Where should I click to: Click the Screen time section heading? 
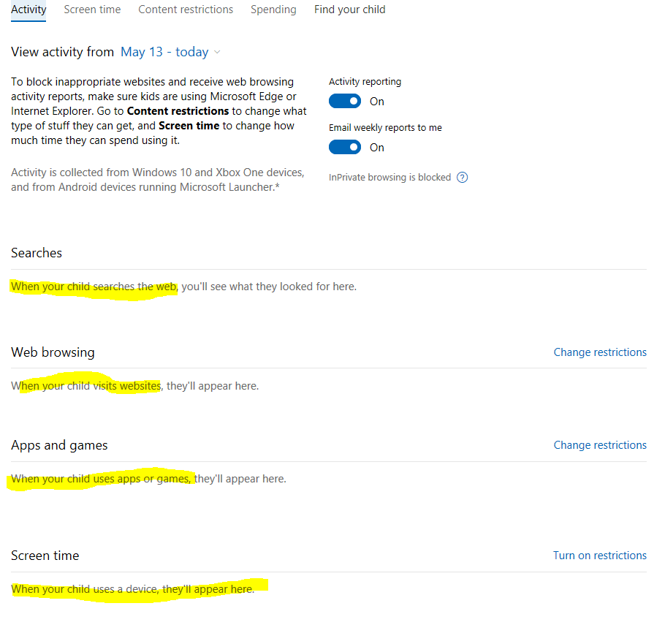click(45, 556)
